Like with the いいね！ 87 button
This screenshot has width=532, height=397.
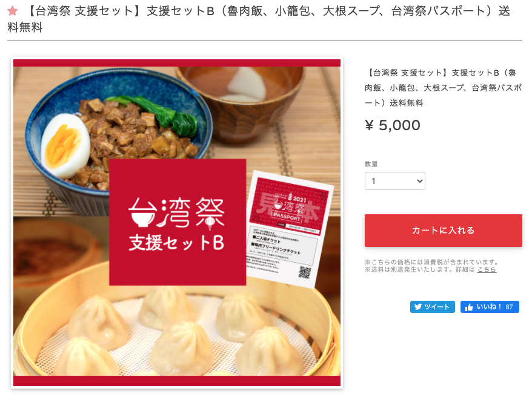[x=490, y=307]
